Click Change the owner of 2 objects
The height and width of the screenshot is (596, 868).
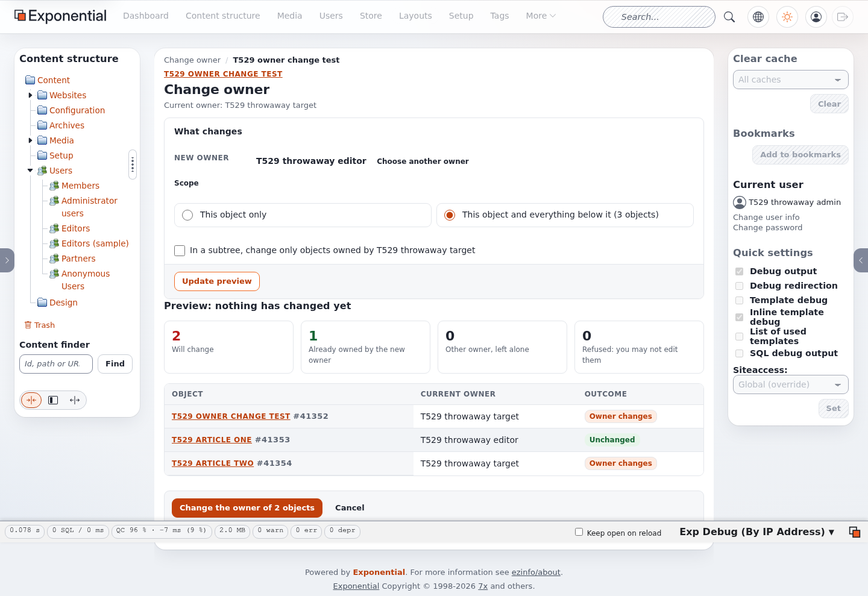point(247,508)
